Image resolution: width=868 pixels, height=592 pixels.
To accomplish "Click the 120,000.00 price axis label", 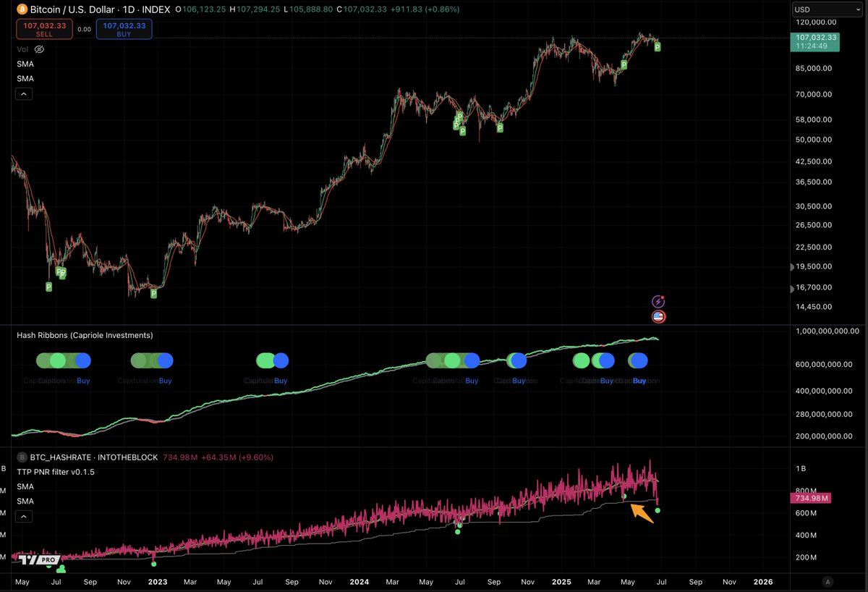I will [x=816, y=24].
